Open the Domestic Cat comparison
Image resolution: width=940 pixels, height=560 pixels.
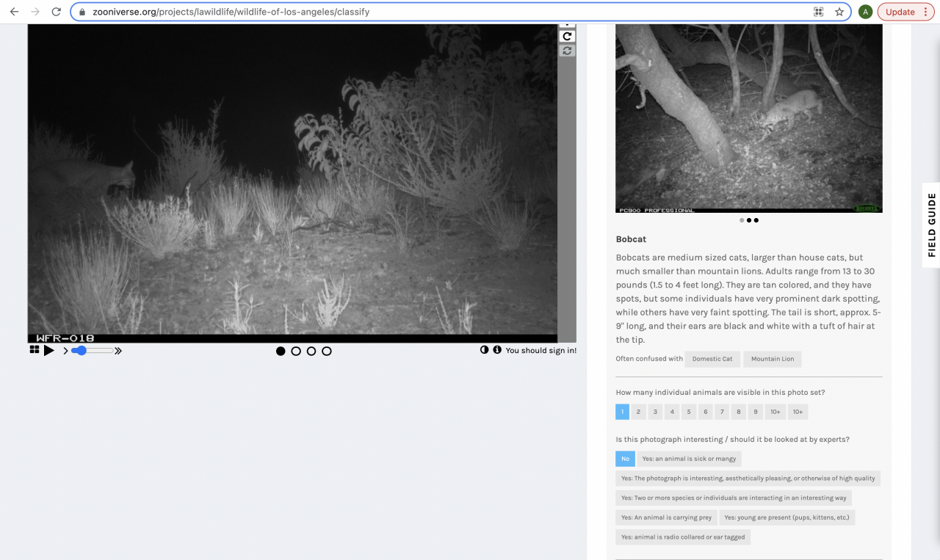point(712,359)
